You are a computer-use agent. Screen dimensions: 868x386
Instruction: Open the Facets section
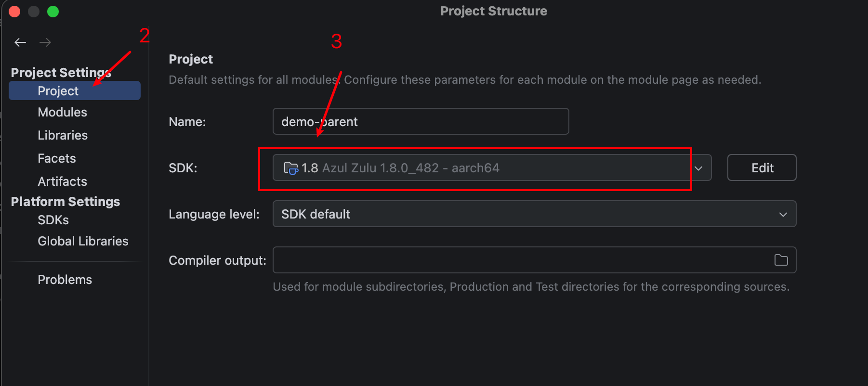coord(57,158)
